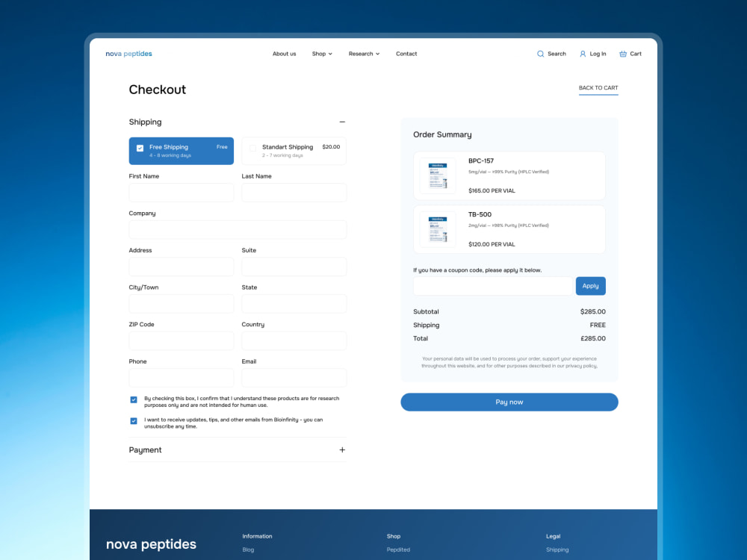This screenshot has height=560, width=747.
Task: Click the $120.00 PER VIAL price
Action: (x=492, y=244)
